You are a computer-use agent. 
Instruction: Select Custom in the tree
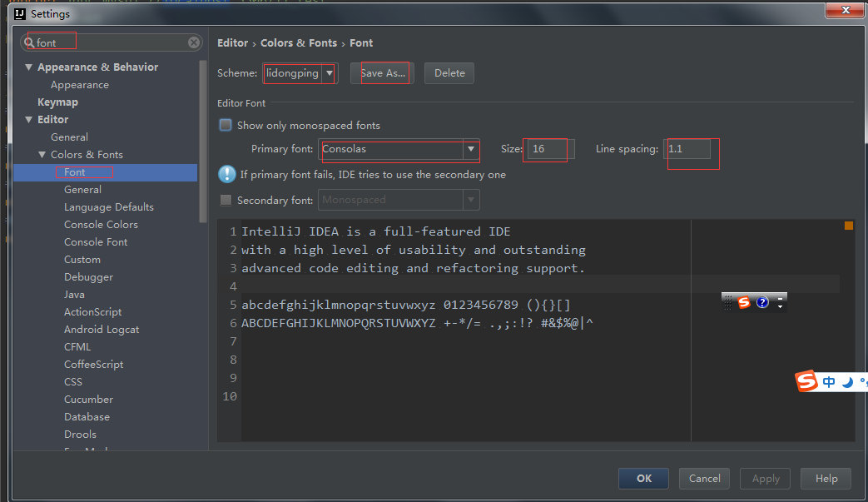pos(82,260)
